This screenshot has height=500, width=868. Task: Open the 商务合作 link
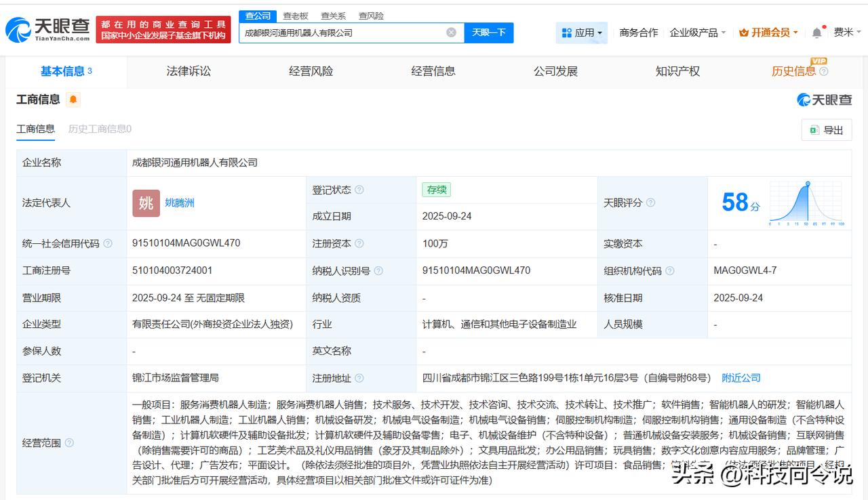[x=639, y=33]
